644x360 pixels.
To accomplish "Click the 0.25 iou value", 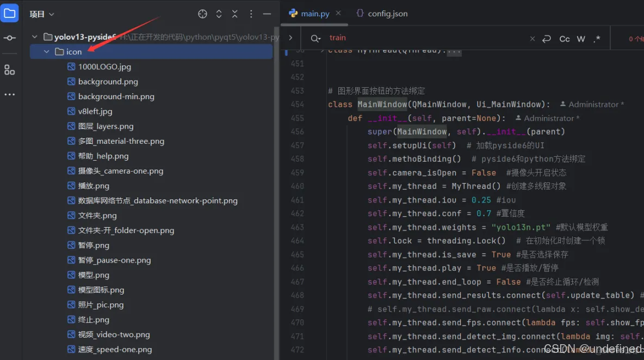I will (481, 200).
